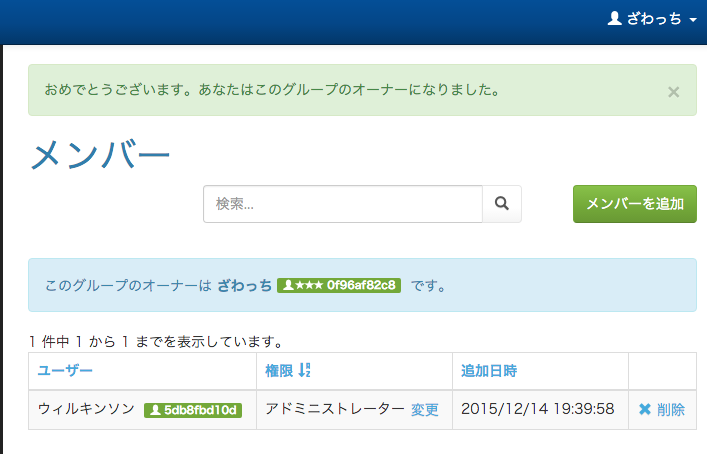
Task: Click the 削除 text link
Action: [671, 409]
